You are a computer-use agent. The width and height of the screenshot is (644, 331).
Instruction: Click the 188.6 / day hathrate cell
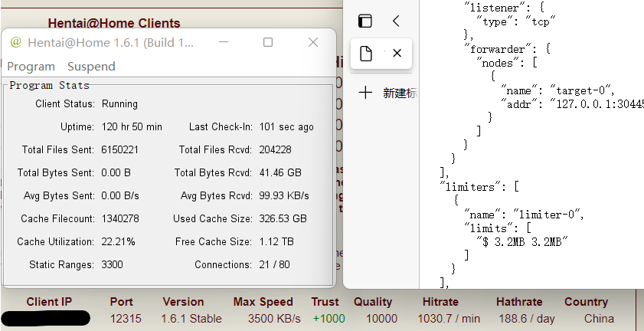[527, 319]
